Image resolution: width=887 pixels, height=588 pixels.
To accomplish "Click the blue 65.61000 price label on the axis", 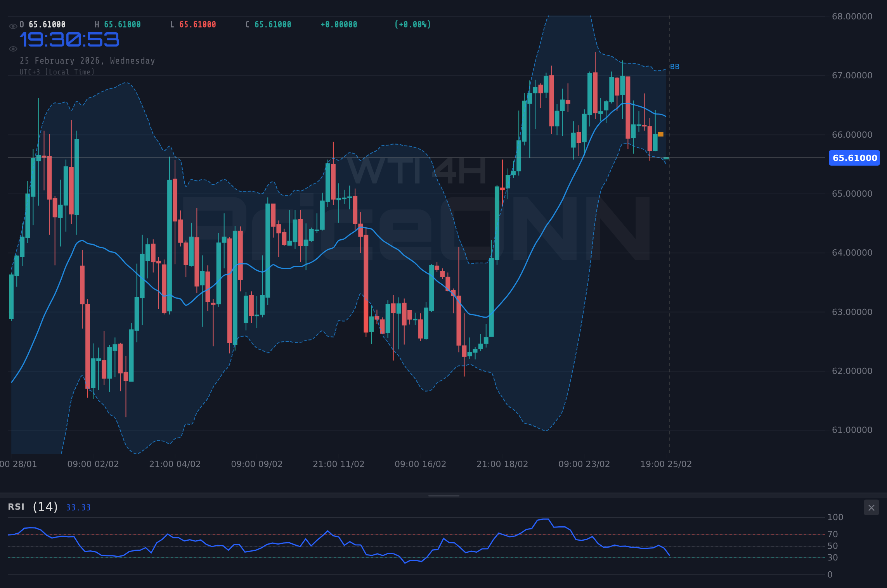I will pos(854,158).
